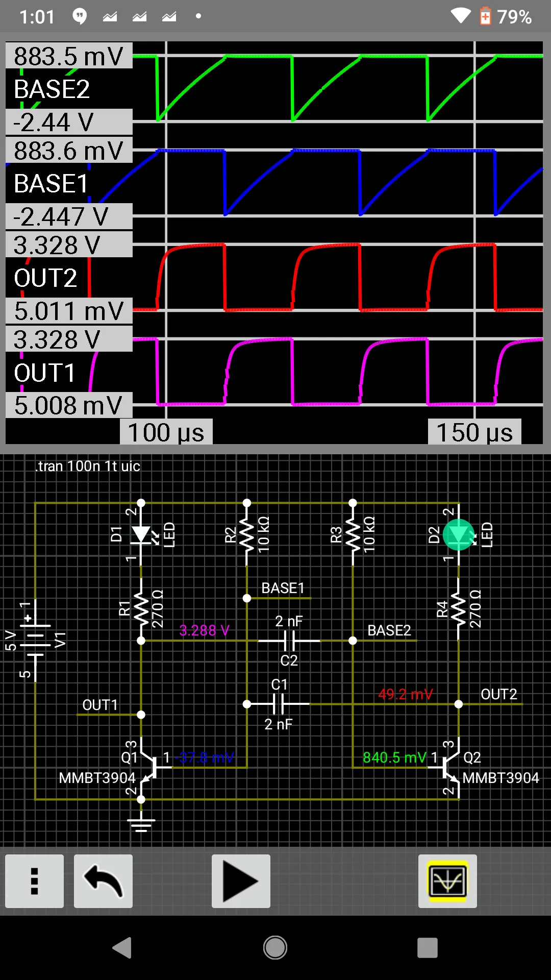551x980 pixels.
Task: Tap the 883.6 mV scale value
Action: pos(69,150)
